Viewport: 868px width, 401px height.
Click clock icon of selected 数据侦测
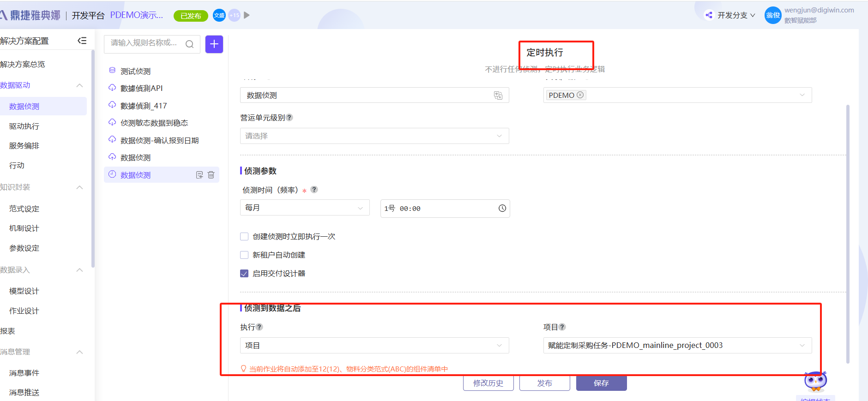coord(112,174)
